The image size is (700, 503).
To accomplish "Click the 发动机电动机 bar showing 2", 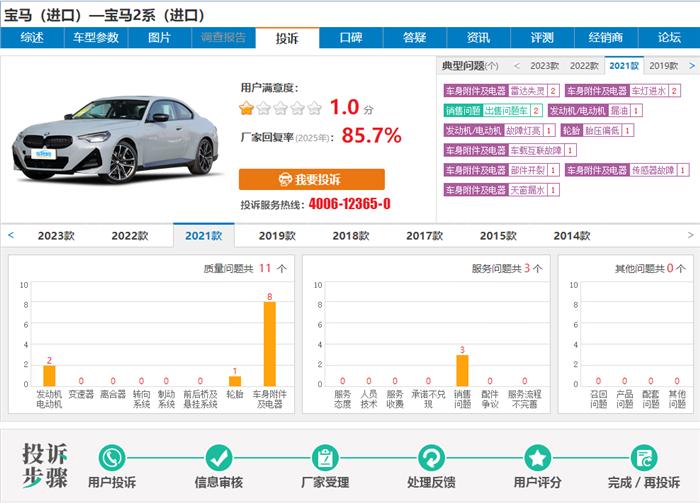I will coord(49,376).
